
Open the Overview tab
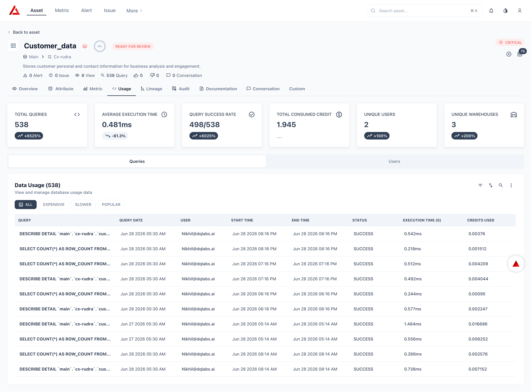point(25,89)
